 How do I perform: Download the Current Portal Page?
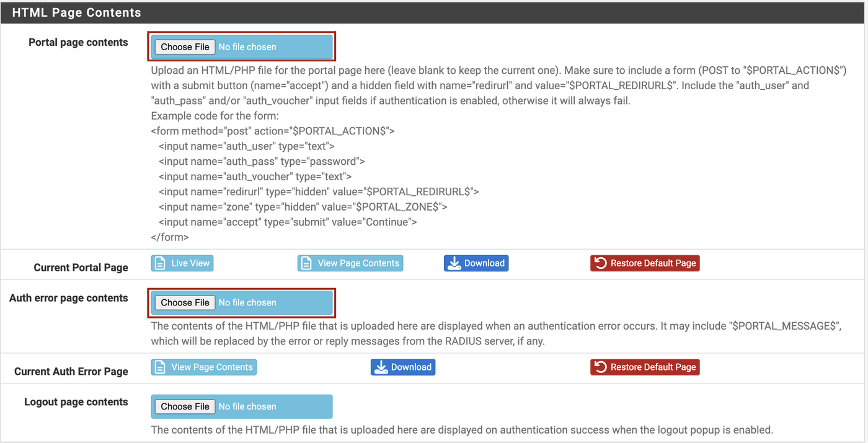click(x=476, y=263)
